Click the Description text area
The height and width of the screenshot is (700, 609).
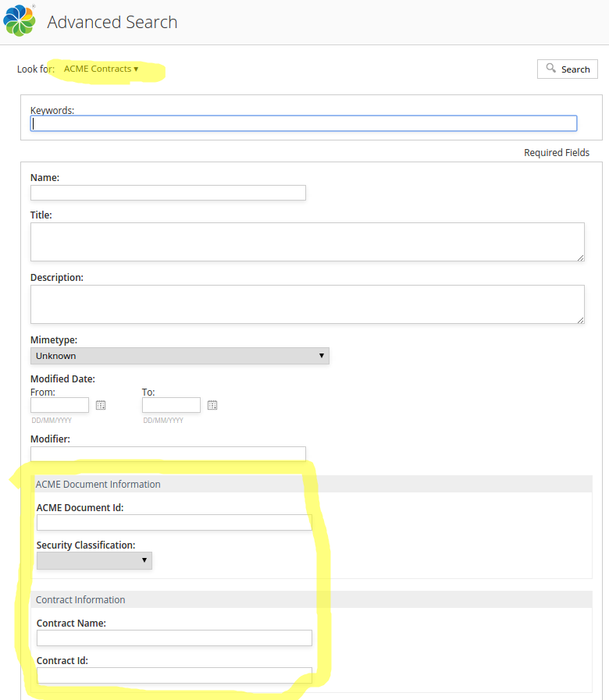tap(307, 304)
